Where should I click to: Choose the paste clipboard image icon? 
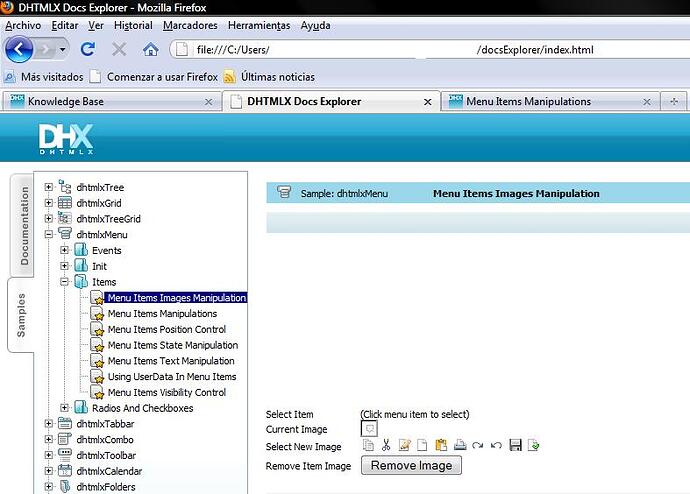click(x=441, y=445)
